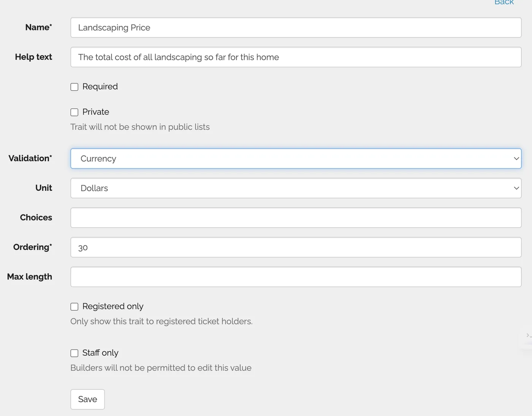Click the Help text label
The width and height of the screenshot is (532, 416).
pyautogui.click(x=33, y=57)
